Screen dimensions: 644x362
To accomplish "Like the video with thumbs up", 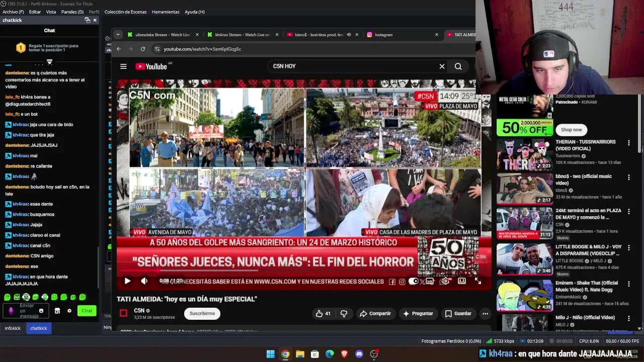I will [323, 314].
